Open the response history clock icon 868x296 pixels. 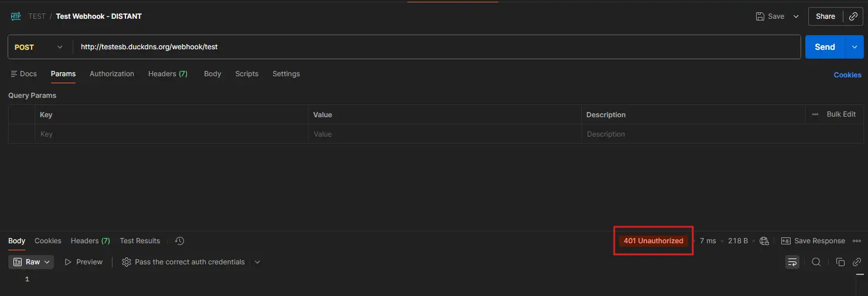click(180, 241)
